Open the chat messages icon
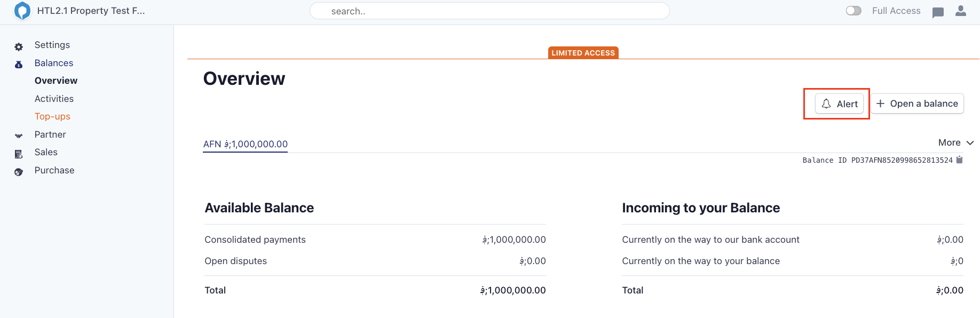980x318 pixels. pos(938,12)
